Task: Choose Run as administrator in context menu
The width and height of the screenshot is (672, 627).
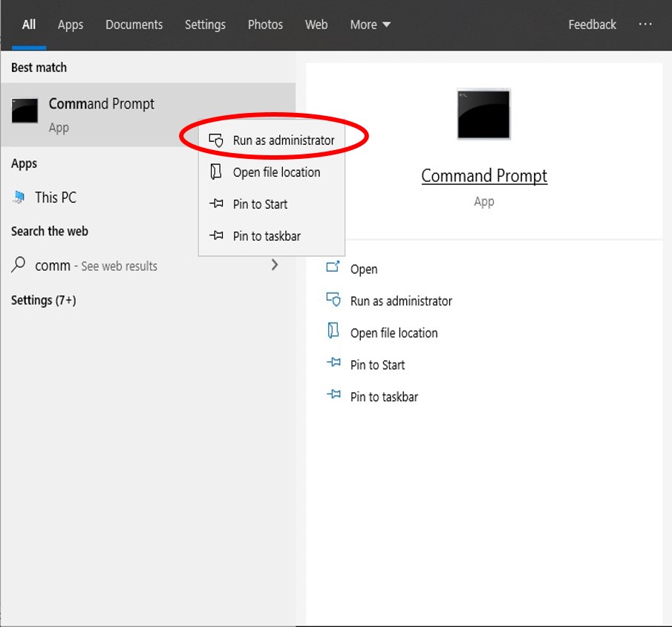Action: (272, 140)
